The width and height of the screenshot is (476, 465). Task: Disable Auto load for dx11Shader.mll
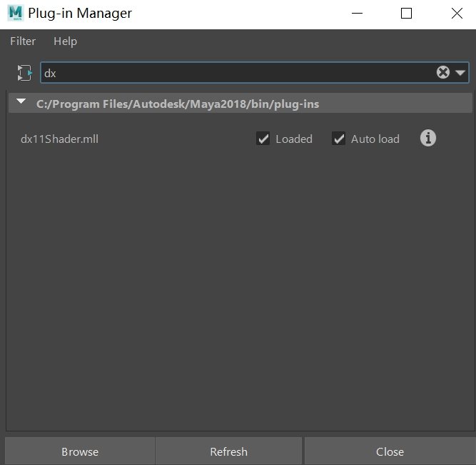(338, 139)
